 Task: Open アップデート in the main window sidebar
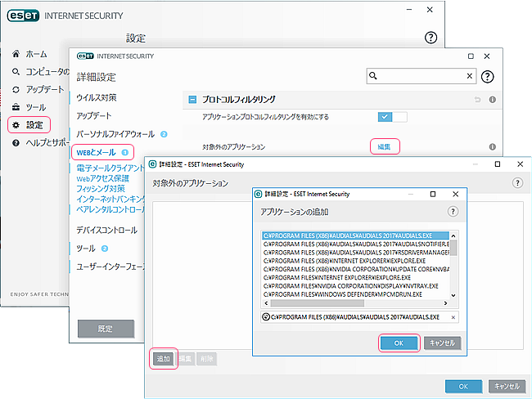point(45,89)
